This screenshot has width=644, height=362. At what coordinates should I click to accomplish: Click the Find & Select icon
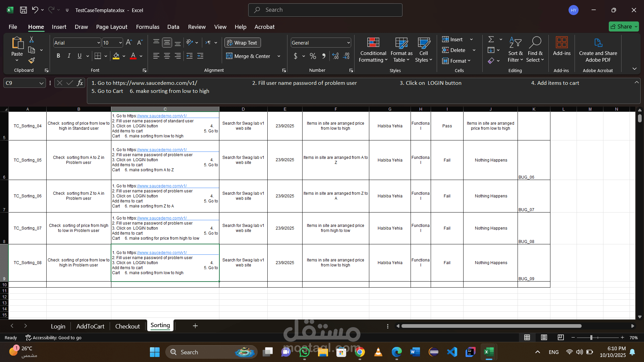[535, 49]
